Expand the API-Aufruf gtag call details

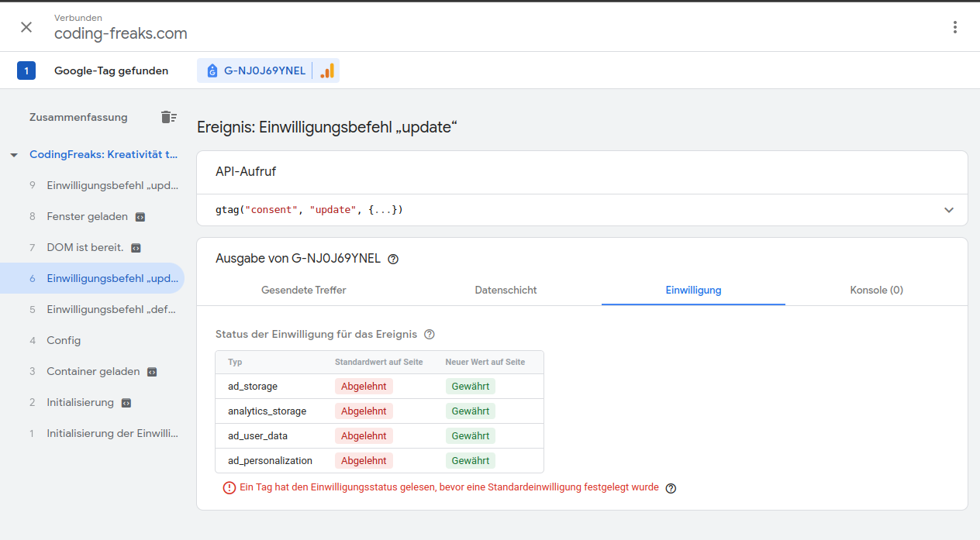click(x=947, y=209)
